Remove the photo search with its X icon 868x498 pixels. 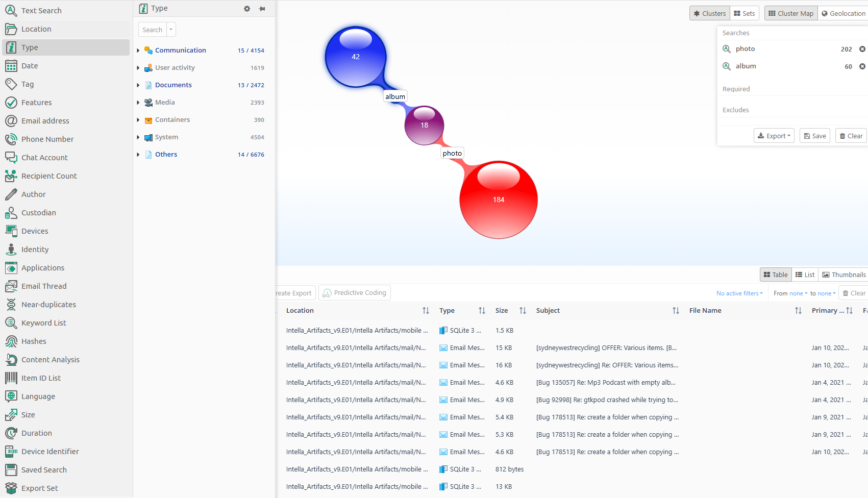(x=862, y=49)
